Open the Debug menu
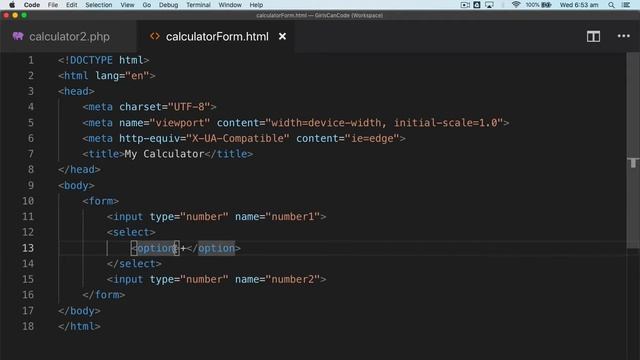 click(x=168, y=5)
